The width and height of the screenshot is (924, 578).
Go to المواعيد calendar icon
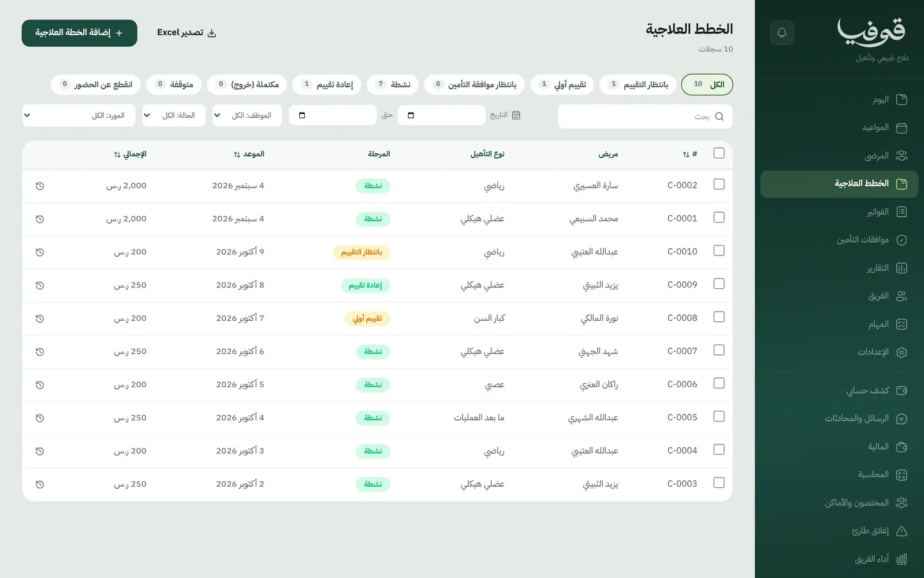(x=901, y=128)
